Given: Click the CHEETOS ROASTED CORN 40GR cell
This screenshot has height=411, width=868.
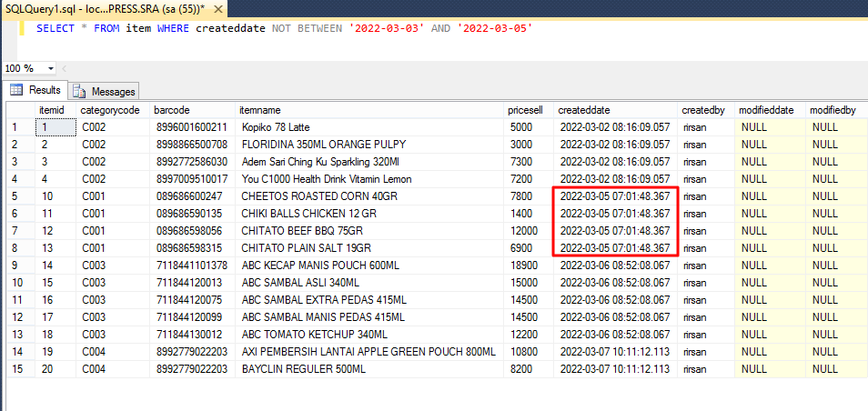Looking at the screenshot, I should coord(369,196).
